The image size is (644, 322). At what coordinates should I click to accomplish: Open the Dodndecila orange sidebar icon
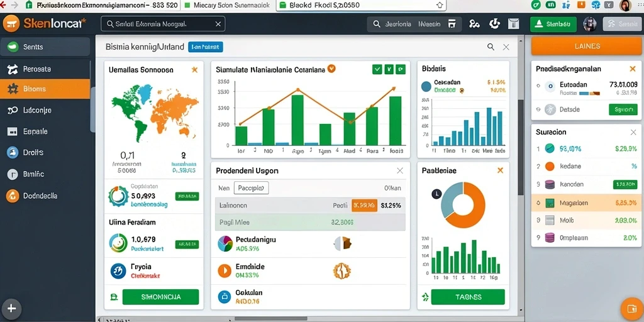(x=13, y=196)
